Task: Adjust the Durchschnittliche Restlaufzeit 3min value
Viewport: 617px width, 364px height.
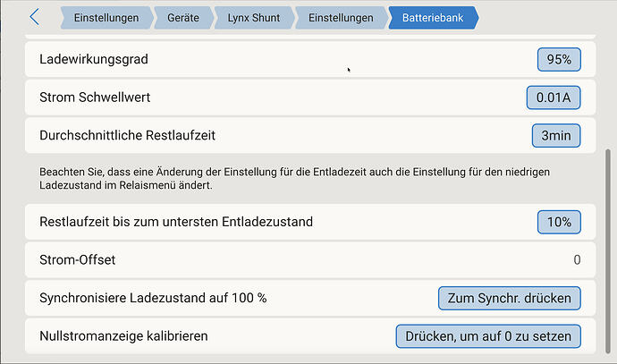Action: tap(556, 136)
